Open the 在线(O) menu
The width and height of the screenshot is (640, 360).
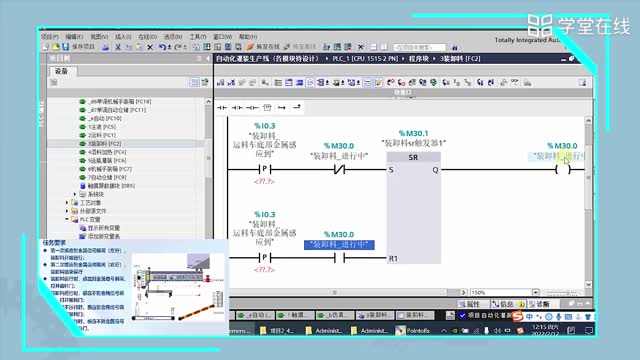pos(148,37)
